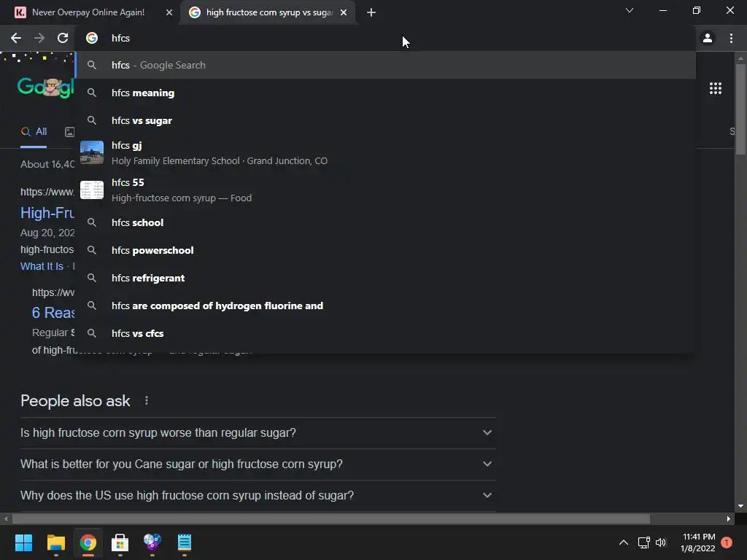Screen dimensions: 747x560
Task: Choose the 'hfcs refrigerant' suggestion
Action: point(386,278)
